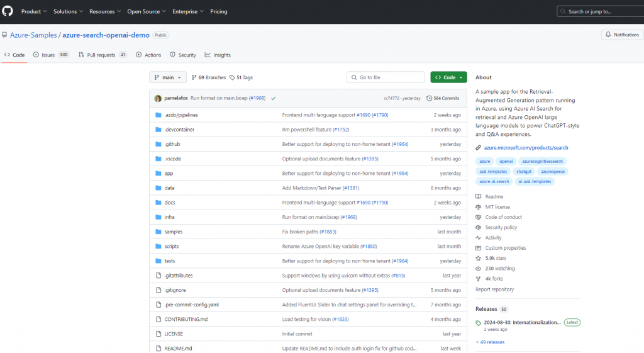Image resolution: width=644 pixels, height=353 pixels.
Task: Click the .github folder icon
Action: (x=158, y=144)
